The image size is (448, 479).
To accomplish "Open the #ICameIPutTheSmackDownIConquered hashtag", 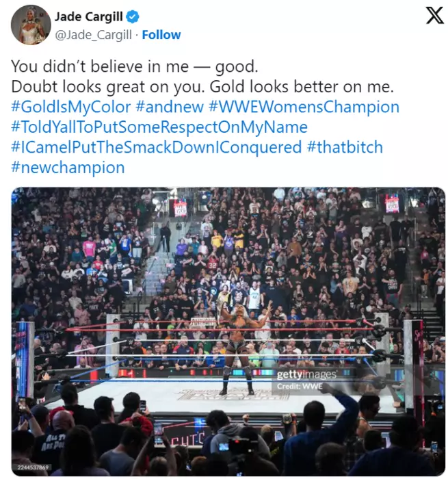I will [156, 147].
